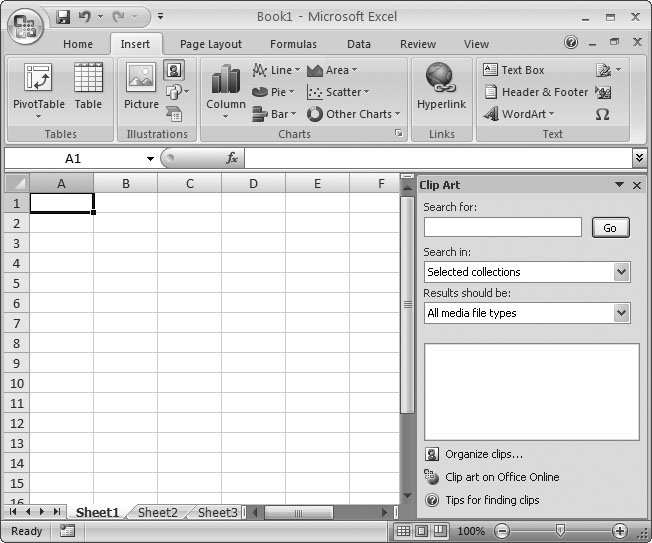
Task: Open the Column chart gallery
Action: 226,91
